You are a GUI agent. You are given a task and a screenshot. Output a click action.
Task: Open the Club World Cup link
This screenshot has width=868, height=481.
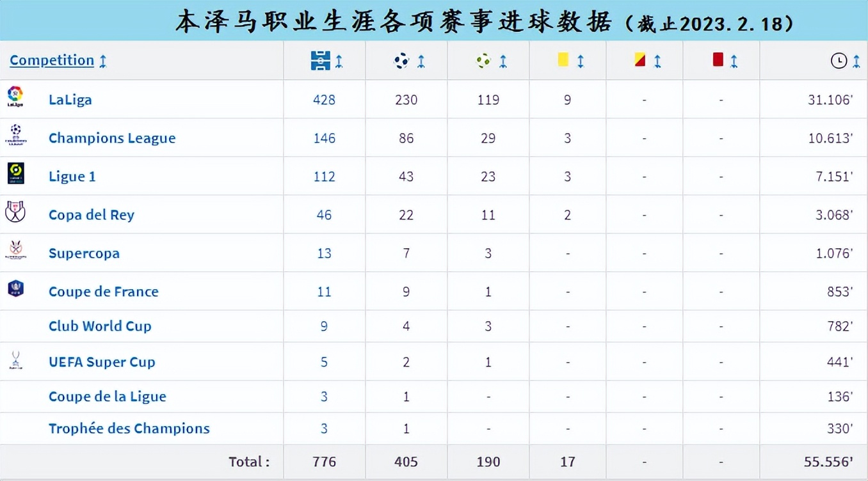(100, 326)
